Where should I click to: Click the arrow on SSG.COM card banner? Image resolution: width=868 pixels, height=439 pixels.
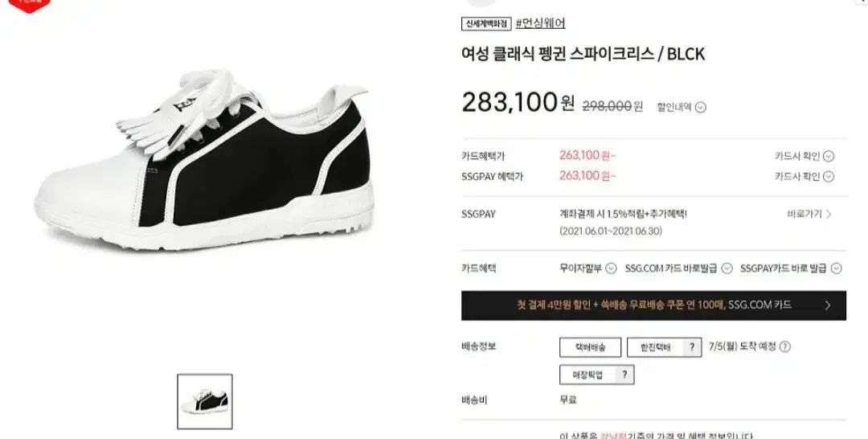click(828, 305)
